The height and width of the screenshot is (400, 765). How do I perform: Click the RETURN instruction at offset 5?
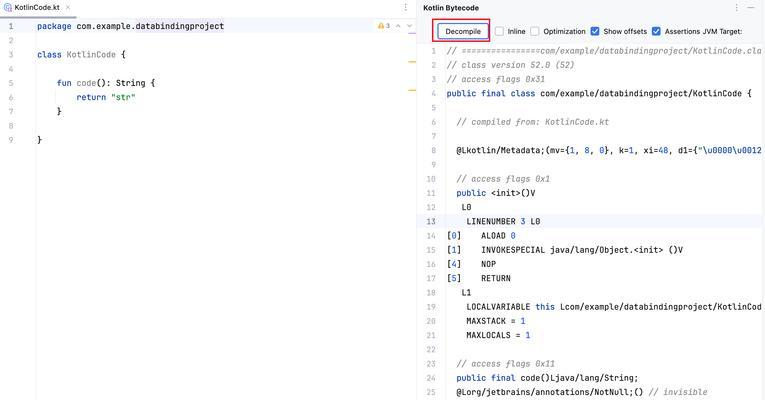click(496, 278)
